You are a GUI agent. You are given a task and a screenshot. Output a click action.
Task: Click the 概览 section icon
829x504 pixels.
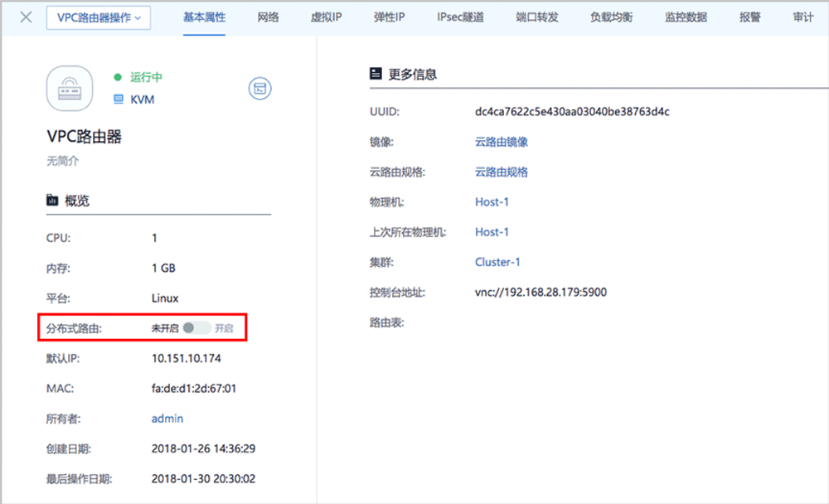coord(52,201)
